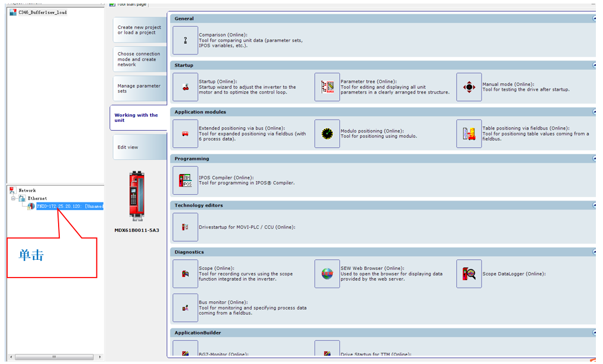Select the C346_Buffer1sew_load project item
The height and width of the screenshot is (364, 603).
pos(42,12)
